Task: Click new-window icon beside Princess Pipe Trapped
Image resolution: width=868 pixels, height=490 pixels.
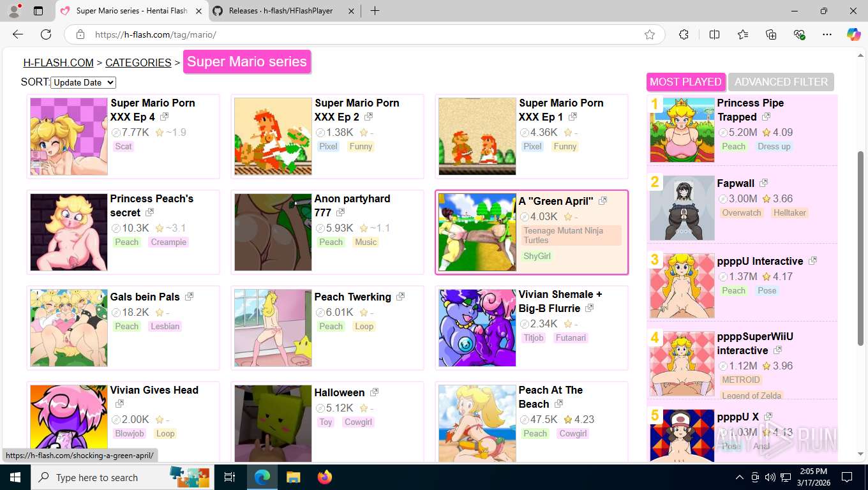Action: click(766, 117)
